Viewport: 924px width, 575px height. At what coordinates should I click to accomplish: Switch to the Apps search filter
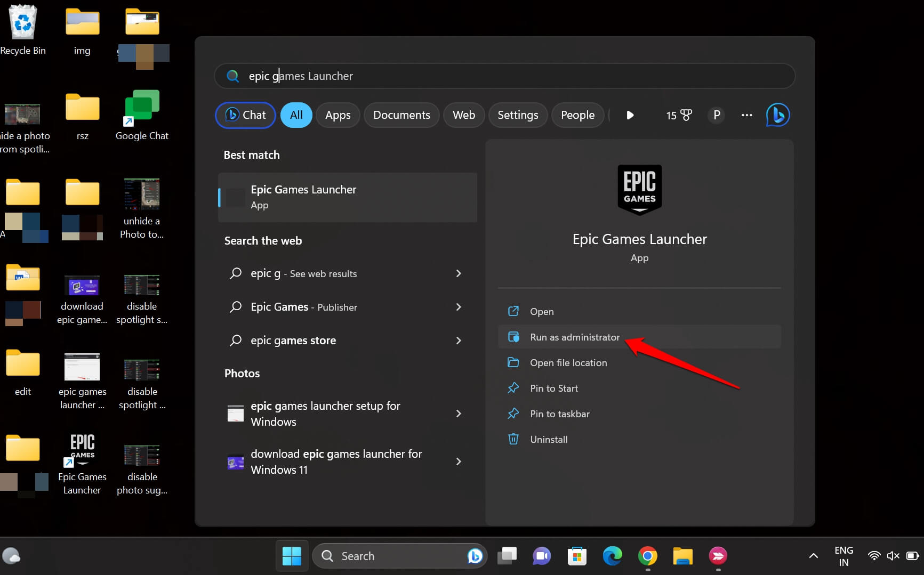[338, 115]
